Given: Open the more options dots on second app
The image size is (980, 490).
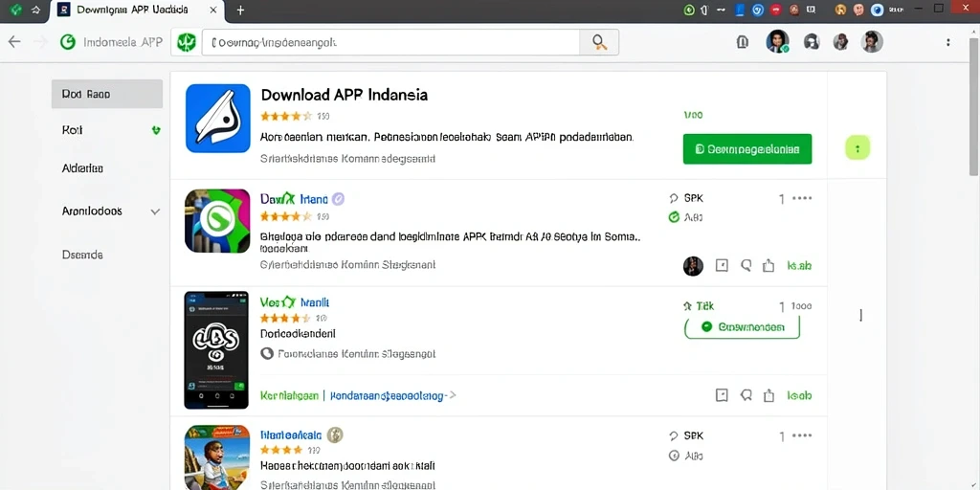Looking at the screenshot, I should click(802, 198).
